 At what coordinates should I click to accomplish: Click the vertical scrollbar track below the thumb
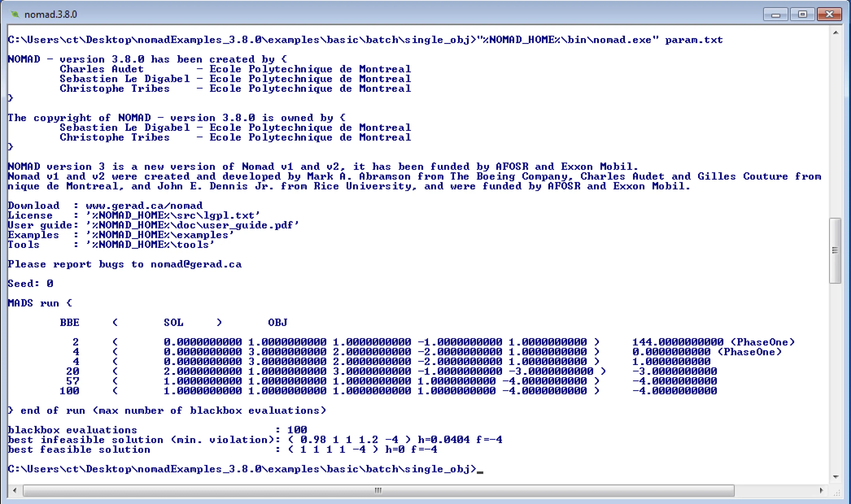(836, 374)
